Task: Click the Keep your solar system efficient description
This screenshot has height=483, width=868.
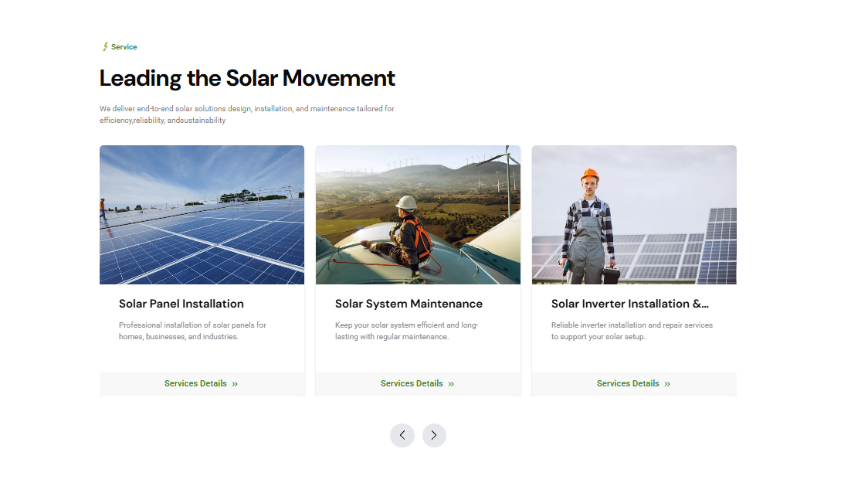Action: click(x=406, y=331)
